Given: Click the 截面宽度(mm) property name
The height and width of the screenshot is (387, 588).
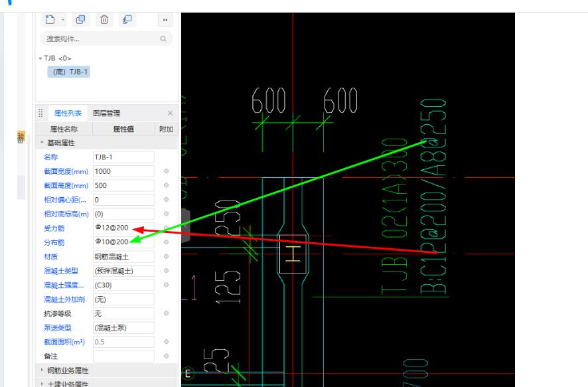Looking at the screenshot, I should pyautogui.click(x=66, y=171).
